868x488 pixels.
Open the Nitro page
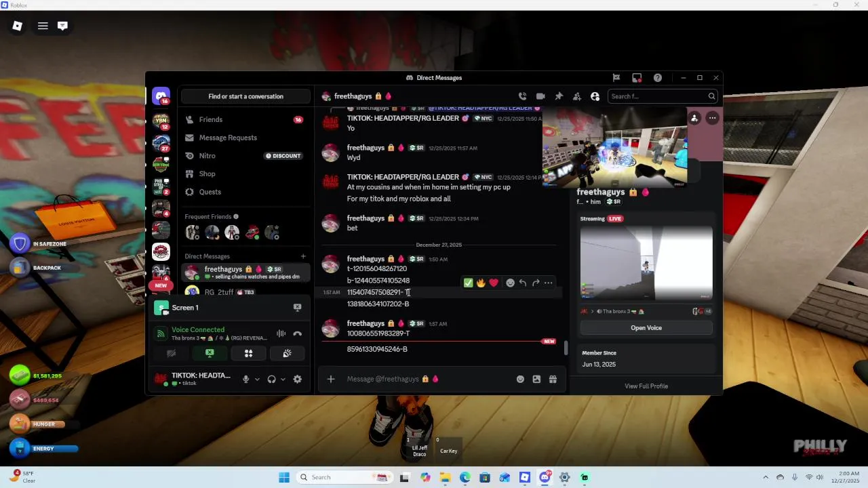pos(245,156)
